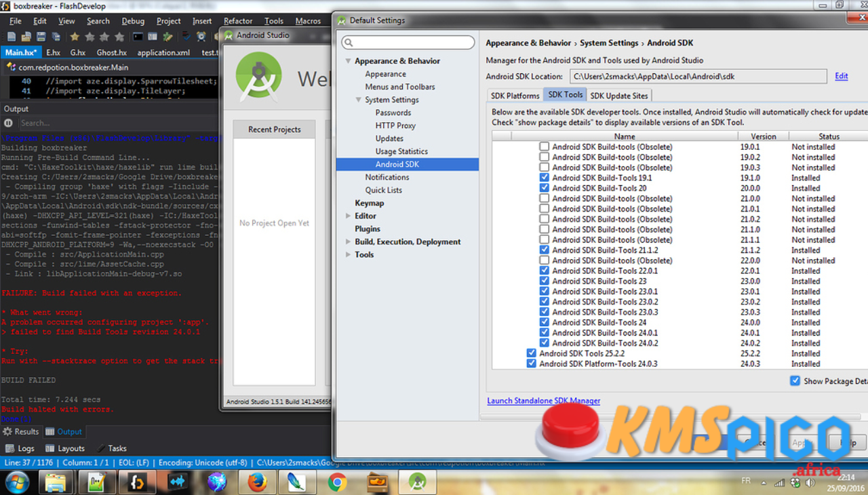Image resolution: width=868 pixels, height=495 pixels.
Task: Switch to the application.xml editor tab
Action: tap(163, 52)
